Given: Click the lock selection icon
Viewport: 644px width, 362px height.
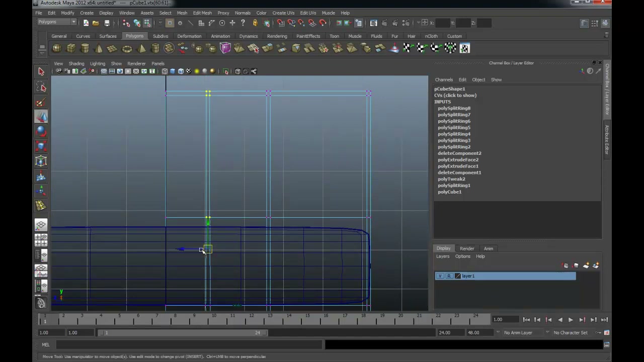Looking at the screenshot, I should click(x=255, y=23).
